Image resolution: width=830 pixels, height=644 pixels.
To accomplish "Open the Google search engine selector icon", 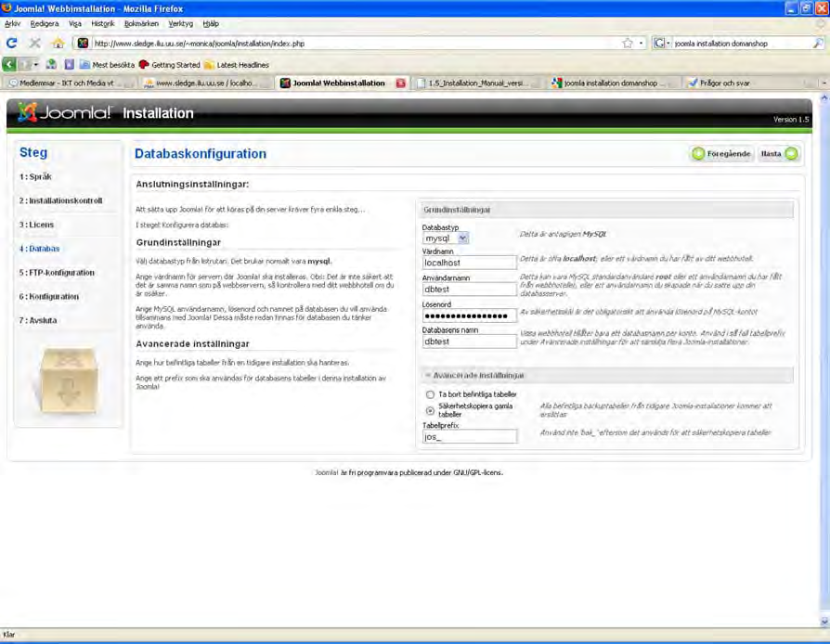I will point(662,44).
